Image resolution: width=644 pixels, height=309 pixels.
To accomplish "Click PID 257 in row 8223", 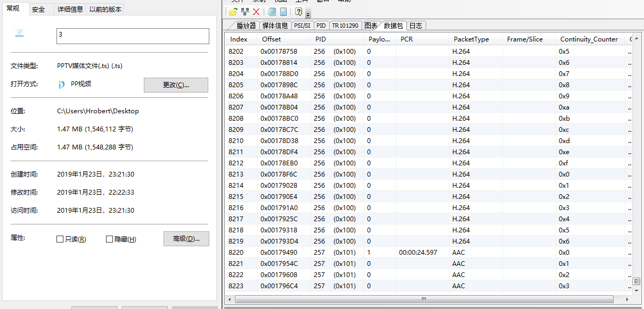I will pos(319,286).
